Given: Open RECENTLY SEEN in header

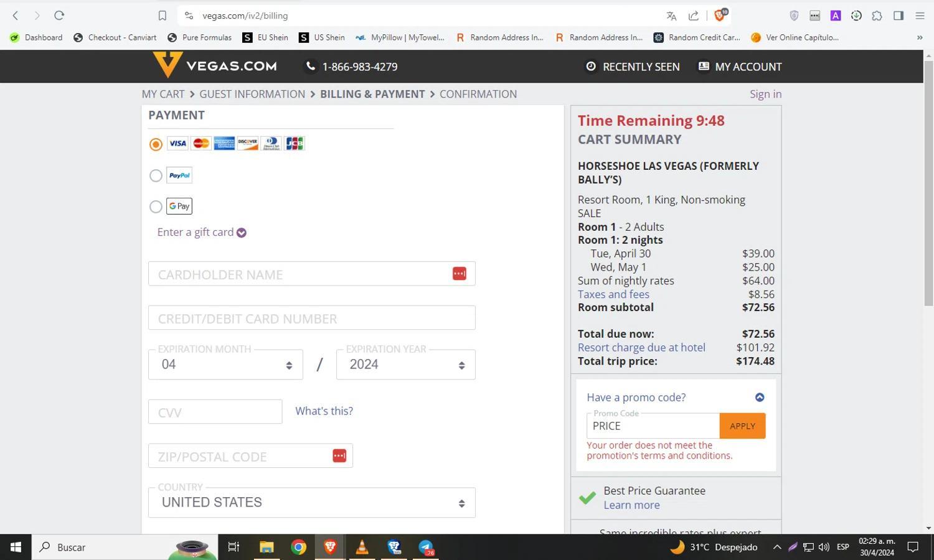Looking at the screenshot, I should (x=633, y=67).
